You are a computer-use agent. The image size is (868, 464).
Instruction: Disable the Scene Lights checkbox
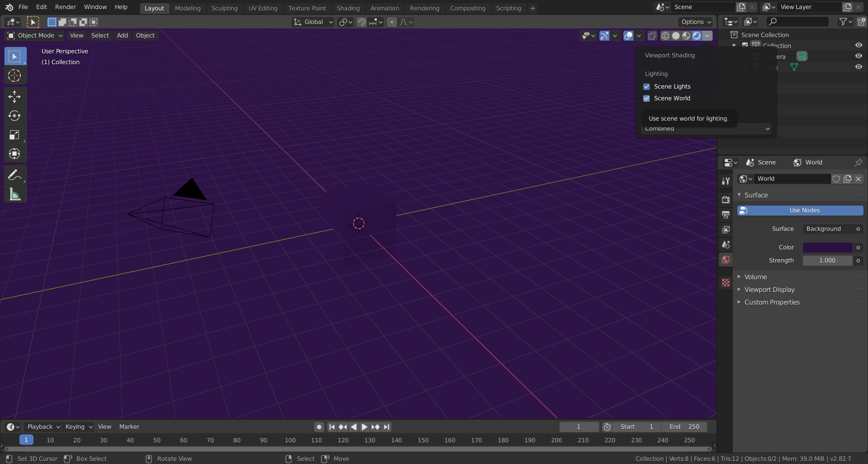tap(646, 86)
